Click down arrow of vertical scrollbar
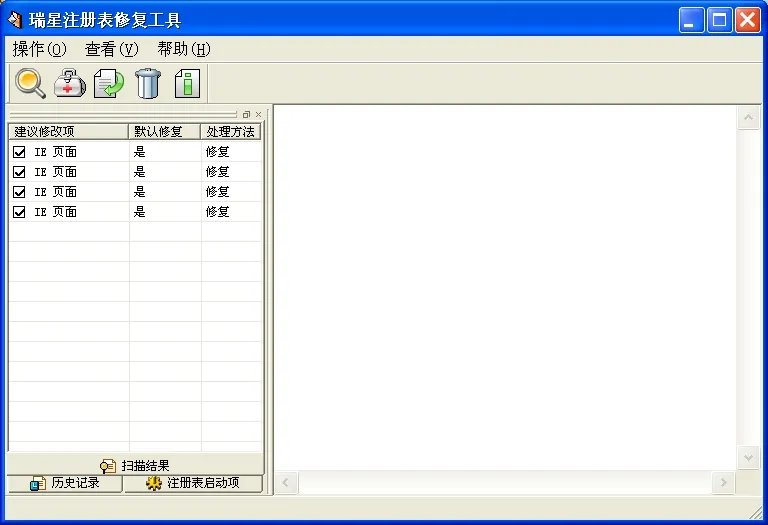The width and height of the screenshot is (768, 525). click(748, 458)
